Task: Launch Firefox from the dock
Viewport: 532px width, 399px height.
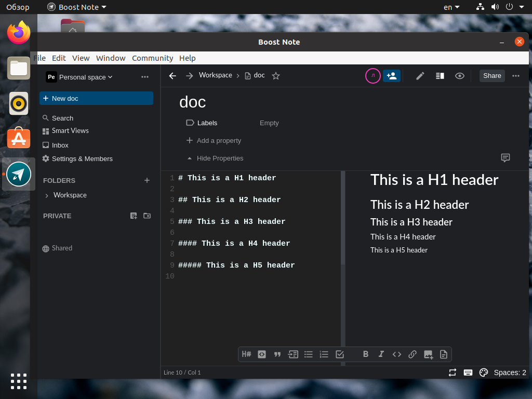Action: [x=19, y=33]
